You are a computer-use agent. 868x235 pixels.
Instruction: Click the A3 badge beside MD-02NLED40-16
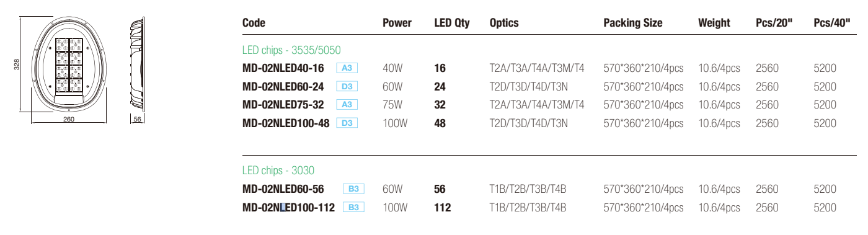click(347, 68)
